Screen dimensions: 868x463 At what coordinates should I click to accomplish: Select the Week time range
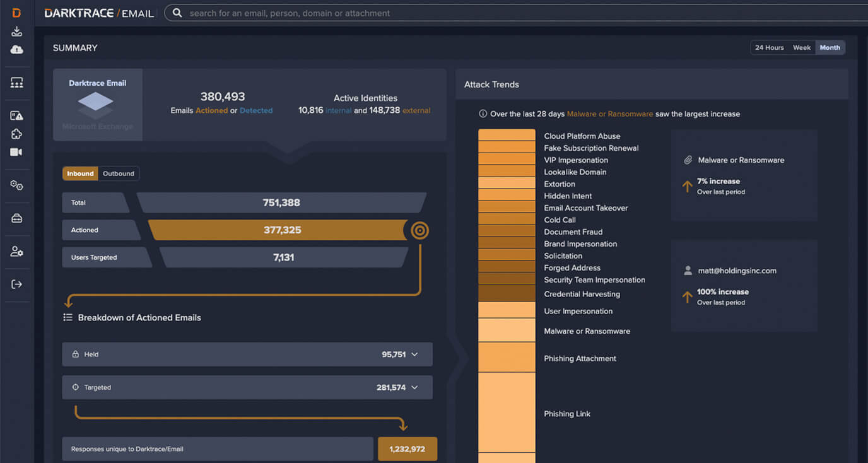coord(802,47)
